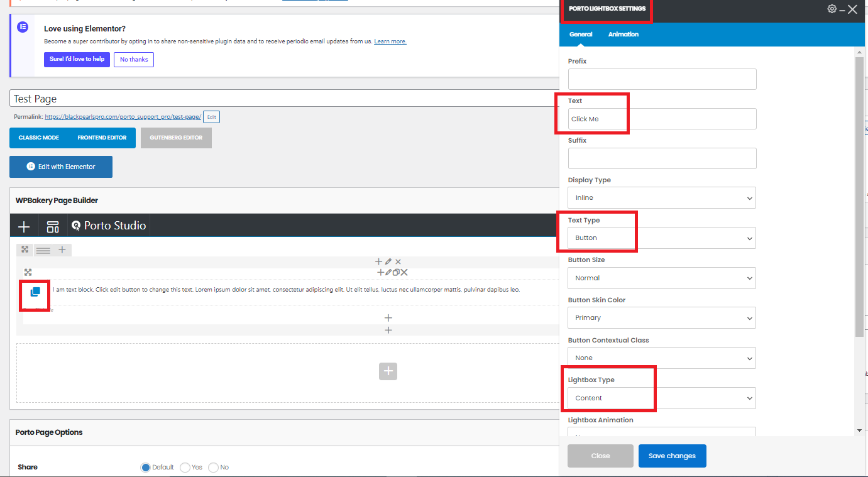Click the Suffix input field
Screen dimensions: 868x477
click(x=662, y=158)
